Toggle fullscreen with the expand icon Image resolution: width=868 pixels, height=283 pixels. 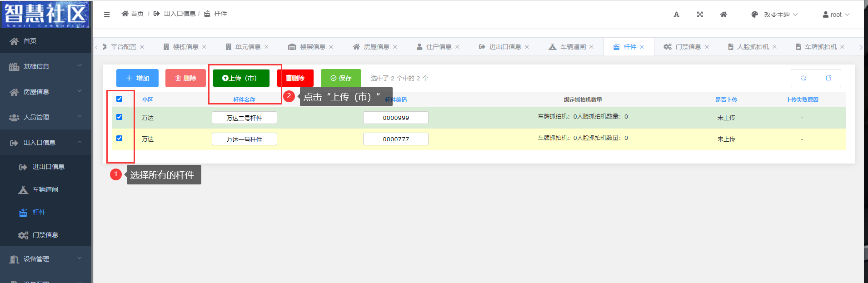pos(700,15)
